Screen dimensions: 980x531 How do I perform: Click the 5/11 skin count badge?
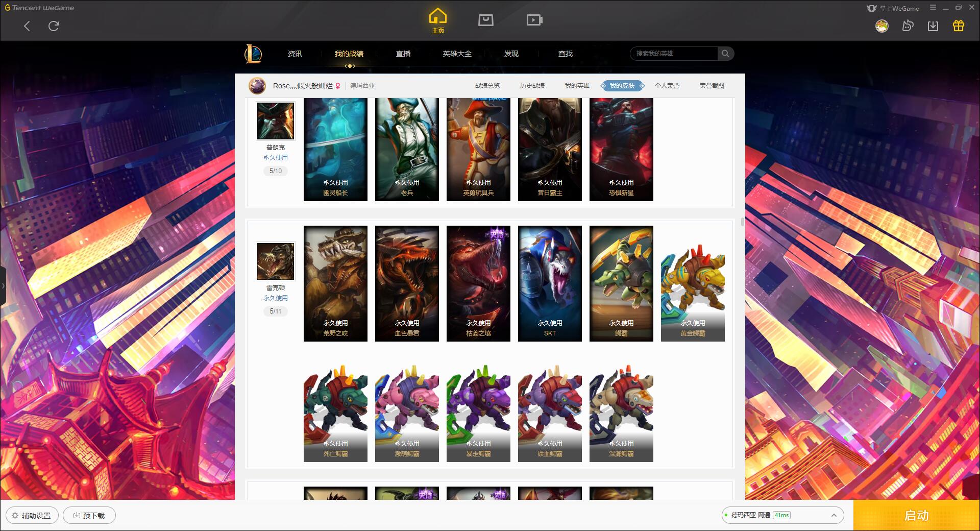click(x=276, y=311)
